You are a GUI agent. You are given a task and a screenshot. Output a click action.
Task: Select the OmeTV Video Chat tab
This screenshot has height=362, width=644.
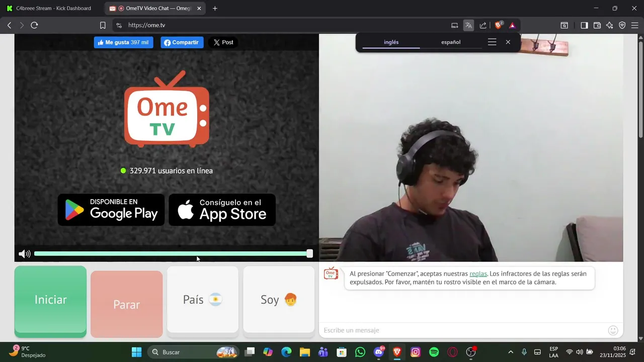pos(155,8)
